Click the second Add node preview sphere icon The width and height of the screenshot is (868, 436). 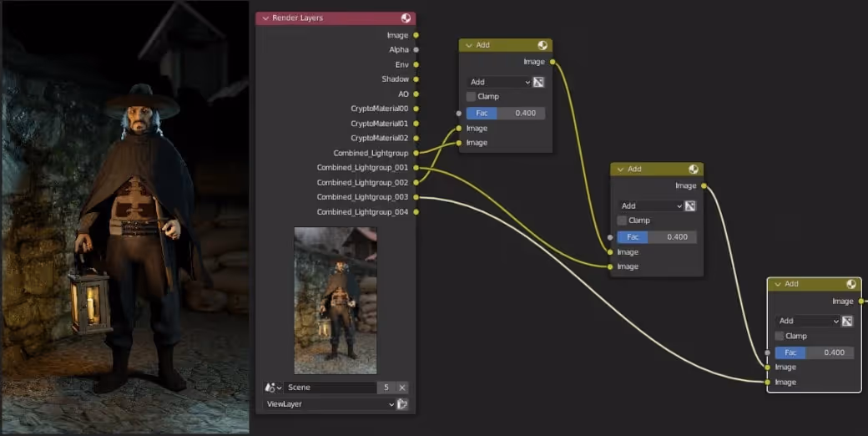click(x=694, y=169)
